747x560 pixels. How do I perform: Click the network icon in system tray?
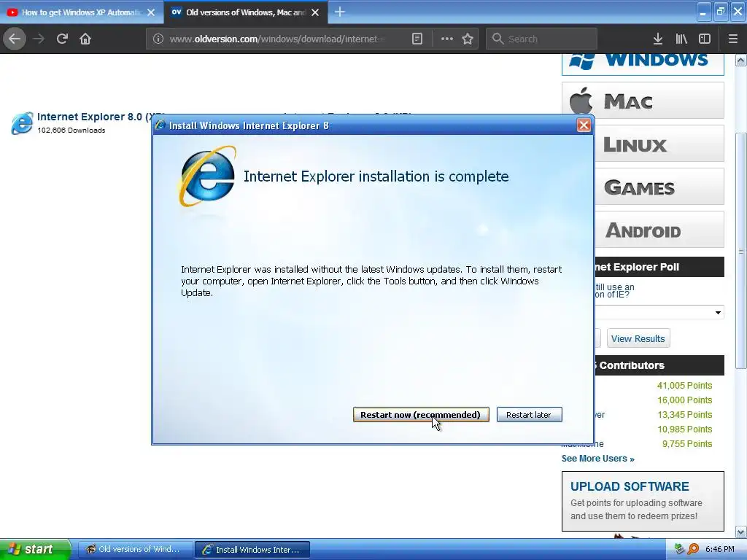[680, 549]
